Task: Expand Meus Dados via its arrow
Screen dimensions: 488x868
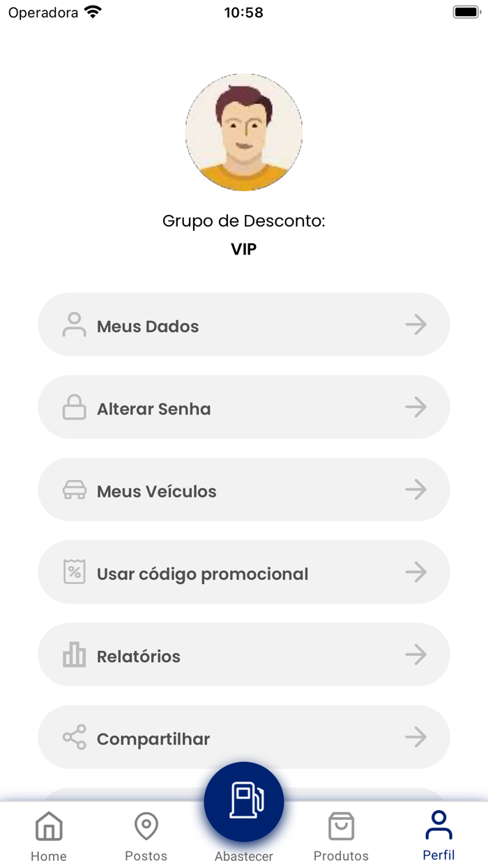Action: coord(416,324)
